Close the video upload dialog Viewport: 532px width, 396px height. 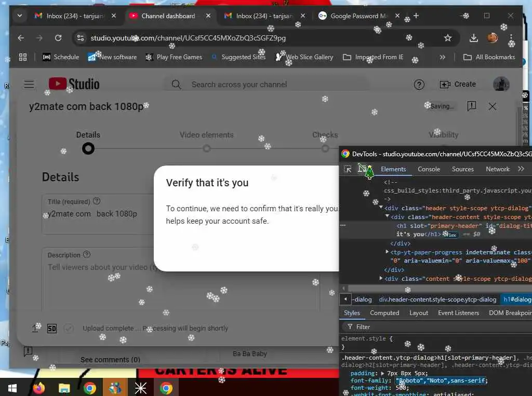click(x=493, y=106)
